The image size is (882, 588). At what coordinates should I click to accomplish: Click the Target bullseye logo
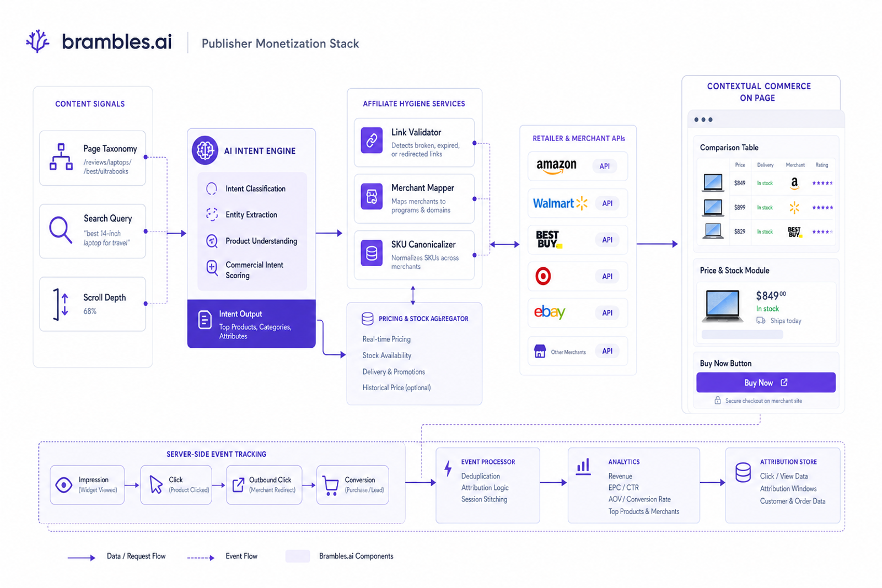(543, 276)
